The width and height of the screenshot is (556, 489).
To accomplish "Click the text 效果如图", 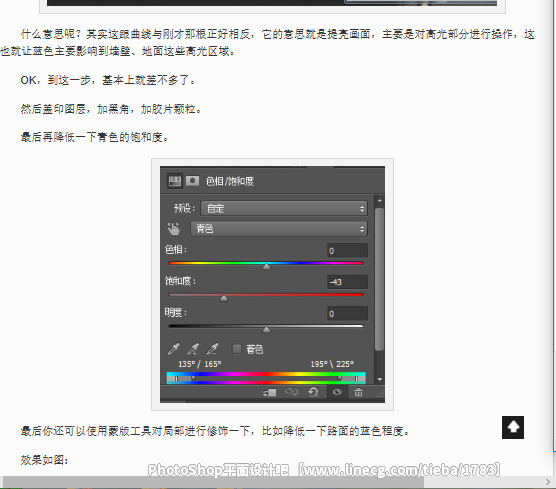I will [x=45, y=460].
